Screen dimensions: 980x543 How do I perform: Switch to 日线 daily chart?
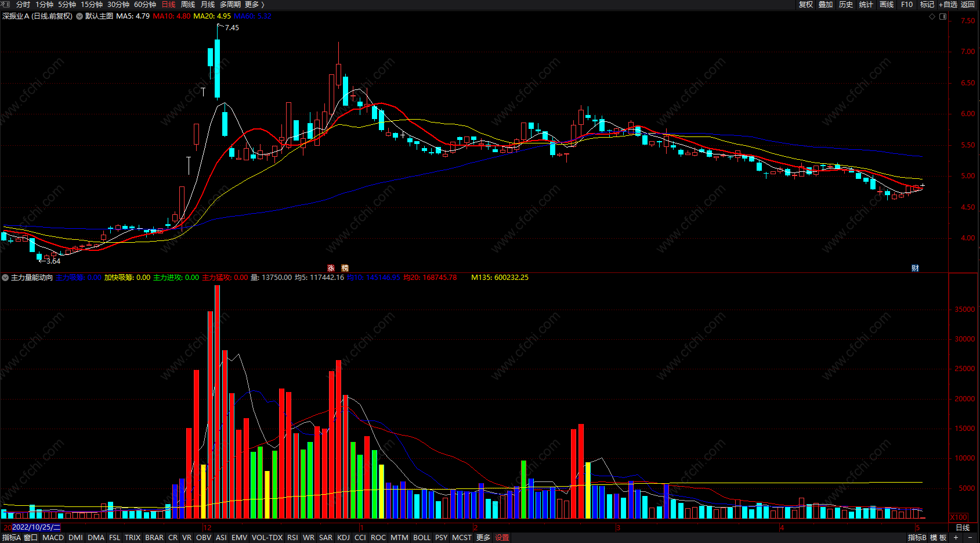pos(168,5)
